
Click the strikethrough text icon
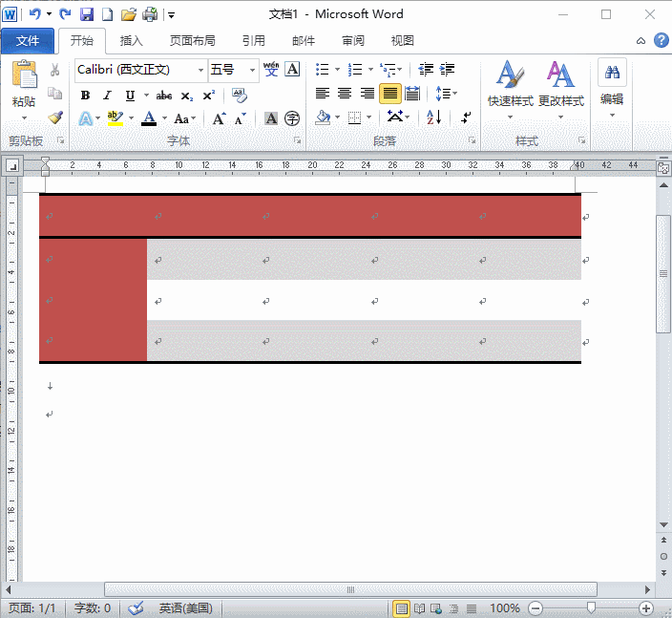tap(163, 96)
